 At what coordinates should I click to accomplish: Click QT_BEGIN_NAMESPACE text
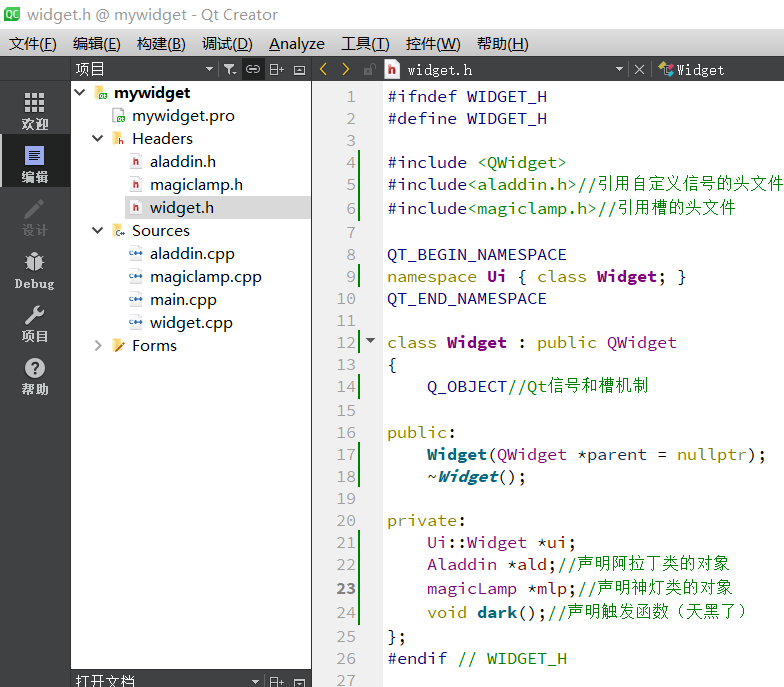click(476, 254)
